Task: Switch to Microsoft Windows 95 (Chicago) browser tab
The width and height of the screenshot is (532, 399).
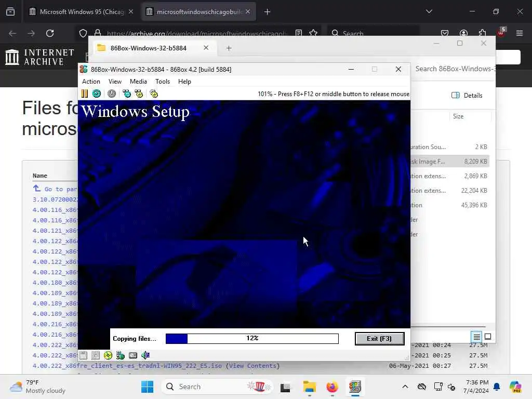Action: [x=81, y=12]
